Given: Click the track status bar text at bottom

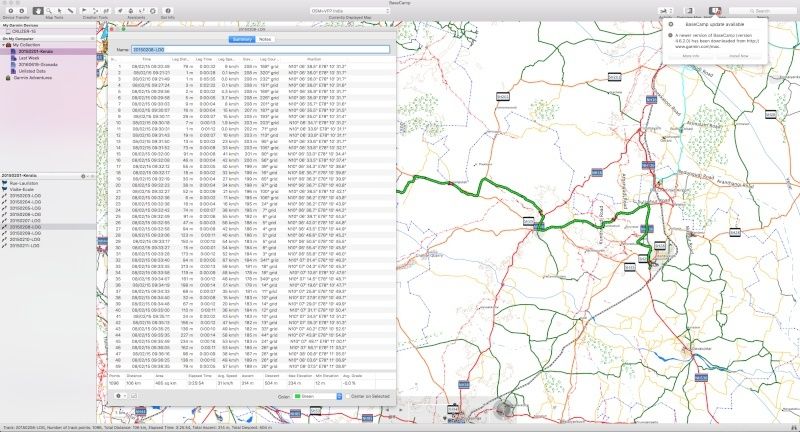Looking at the screenshot, I should 140,428.
